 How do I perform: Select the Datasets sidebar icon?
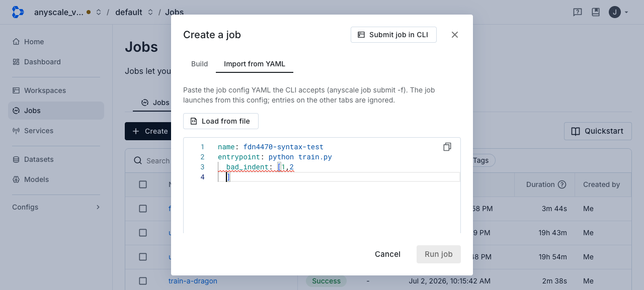tap(16, 159)
